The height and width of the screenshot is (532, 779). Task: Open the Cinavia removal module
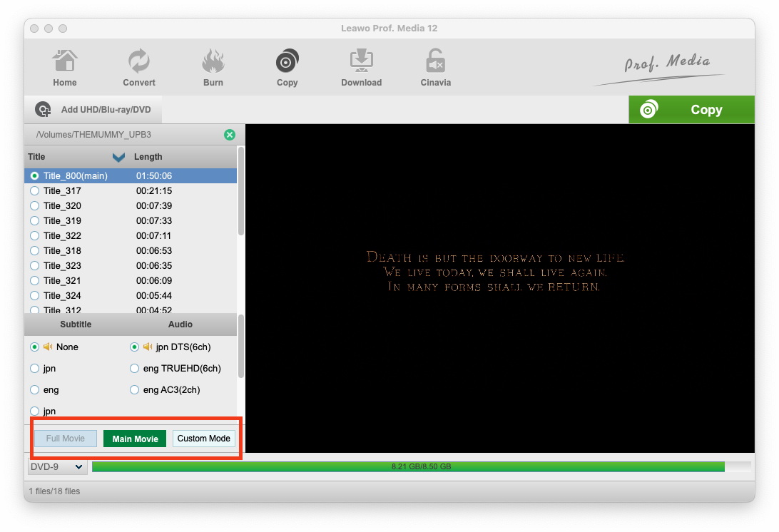(x=435, y=68)
